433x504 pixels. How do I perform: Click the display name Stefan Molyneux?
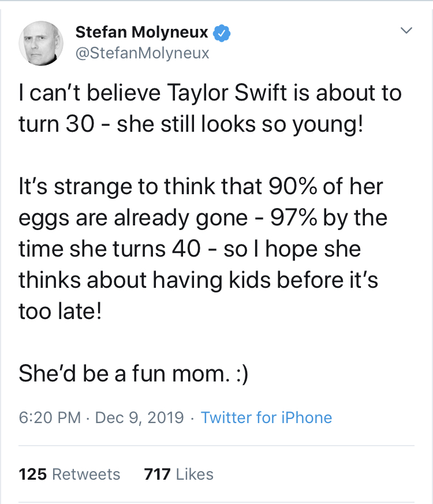pyautogui.click(x=142, y=34)
